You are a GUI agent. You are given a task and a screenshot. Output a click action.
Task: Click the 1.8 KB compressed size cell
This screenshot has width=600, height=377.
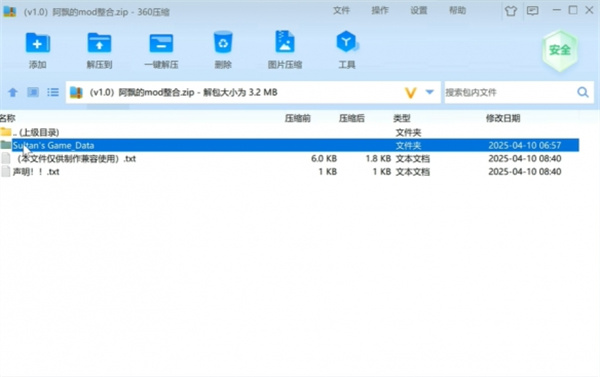(x=378, y=158)
